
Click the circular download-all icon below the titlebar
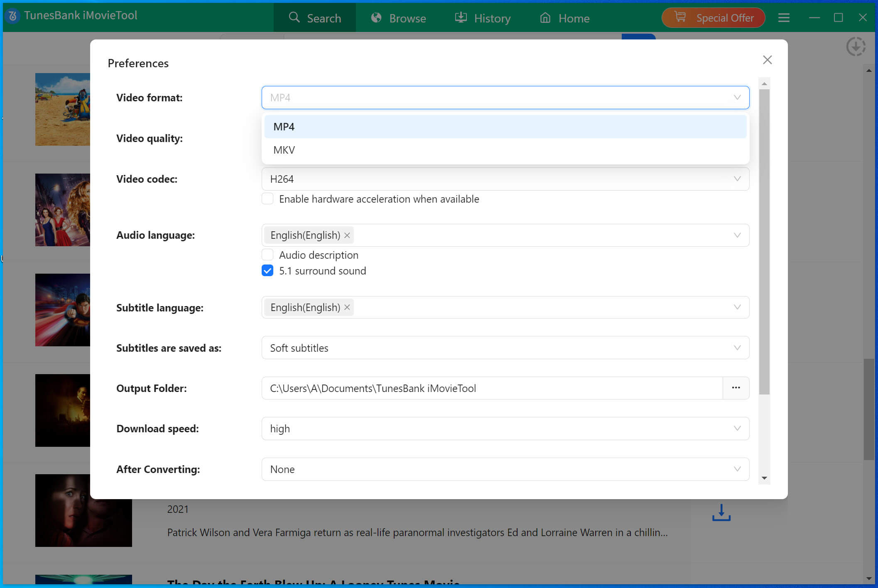(856, 47)
